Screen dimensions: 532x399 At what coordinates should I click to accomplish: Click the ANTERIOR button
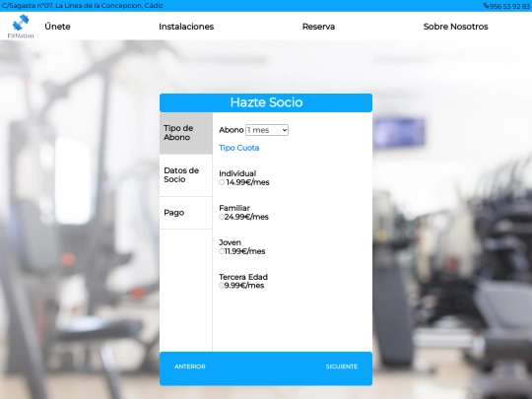coord(190,366)
